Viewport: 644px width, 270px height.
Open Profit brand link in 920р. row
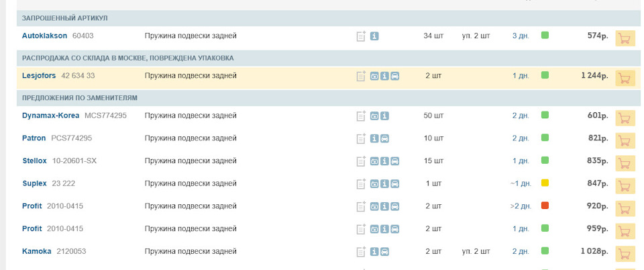coord(32,206)
